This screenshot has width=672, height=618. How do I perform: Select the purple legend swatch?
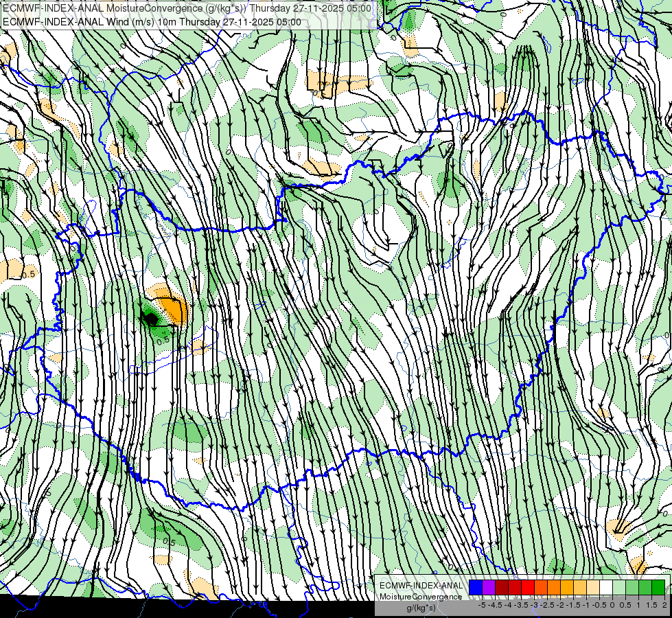point(489,587)
